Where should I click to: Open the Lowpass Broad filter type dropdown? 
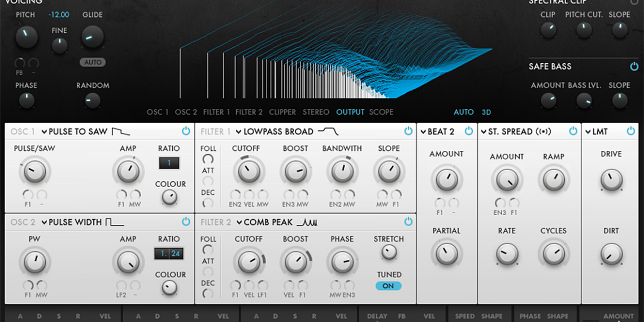click(x=239, y=132)
